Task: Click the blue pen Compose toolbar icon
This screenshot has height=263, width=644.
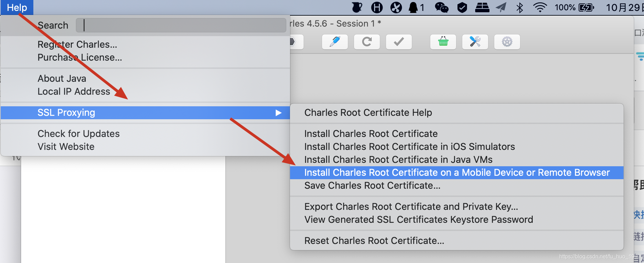Action: [335, 42]
